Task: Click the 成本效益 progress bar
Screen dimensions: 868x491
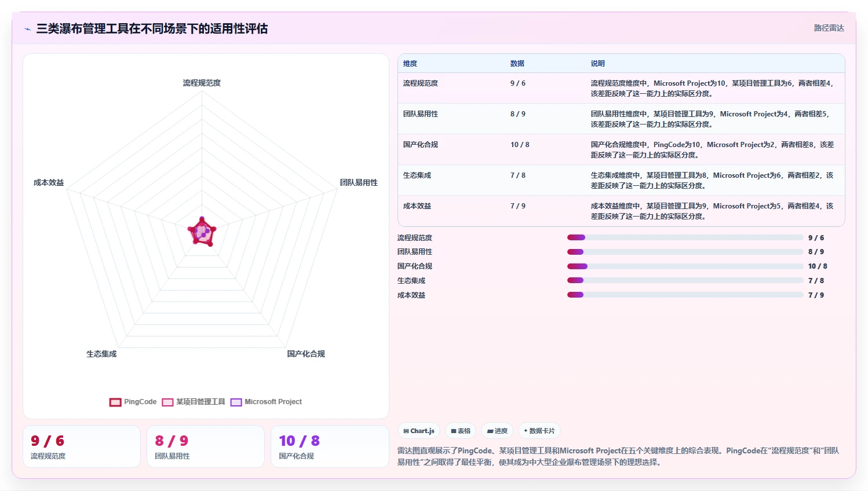Action: point(685,295)
